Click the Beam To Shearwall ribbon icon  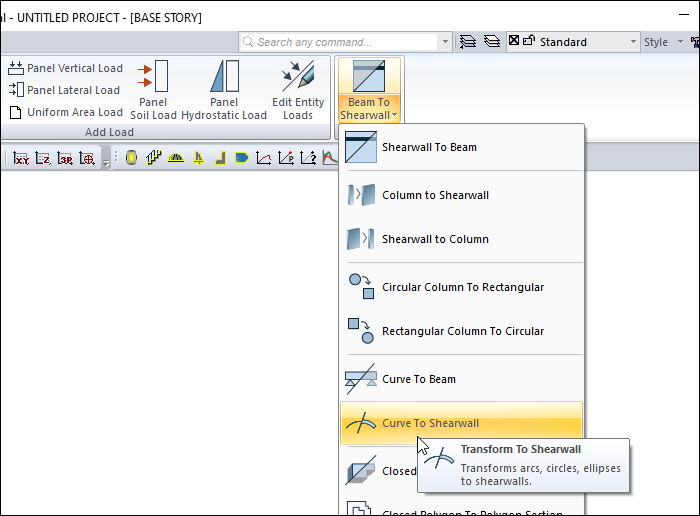tap(369, 76)
